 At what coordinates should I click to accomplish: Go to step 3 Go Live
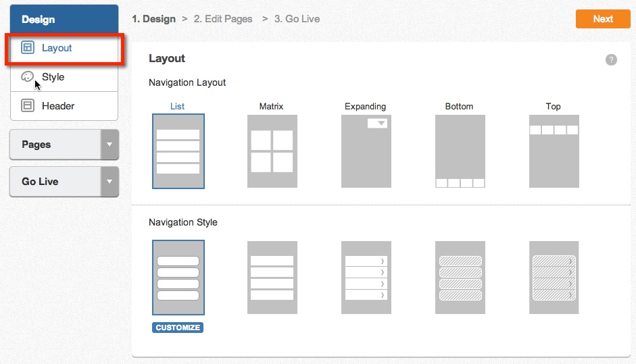297,19
